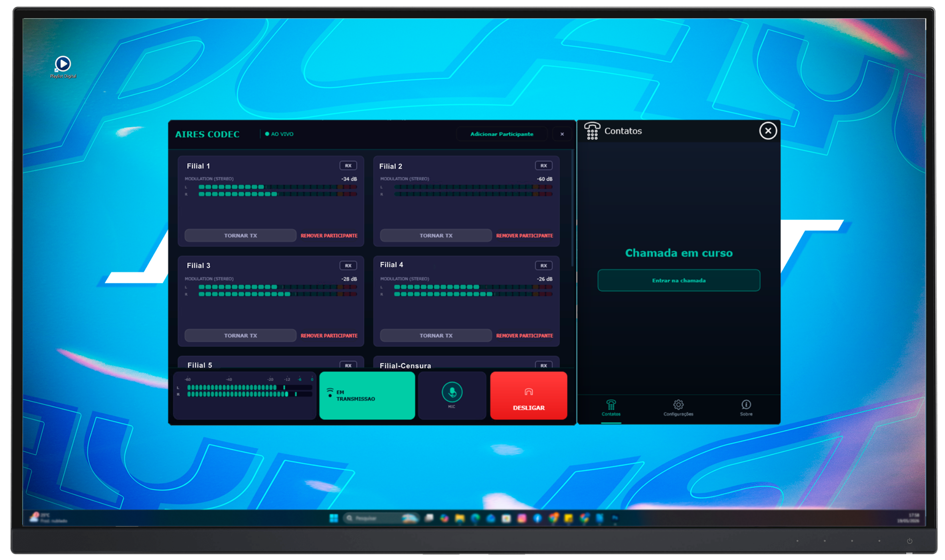Click the Chamada em curso heading
945x560 pixels.
click(679, 253)
